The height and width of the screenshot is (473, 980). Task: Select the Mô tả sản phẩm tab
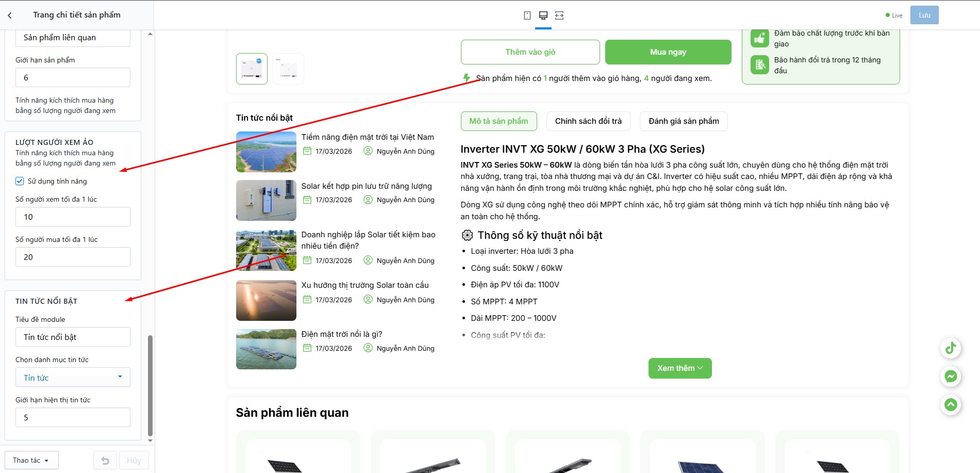click(499, 121)
